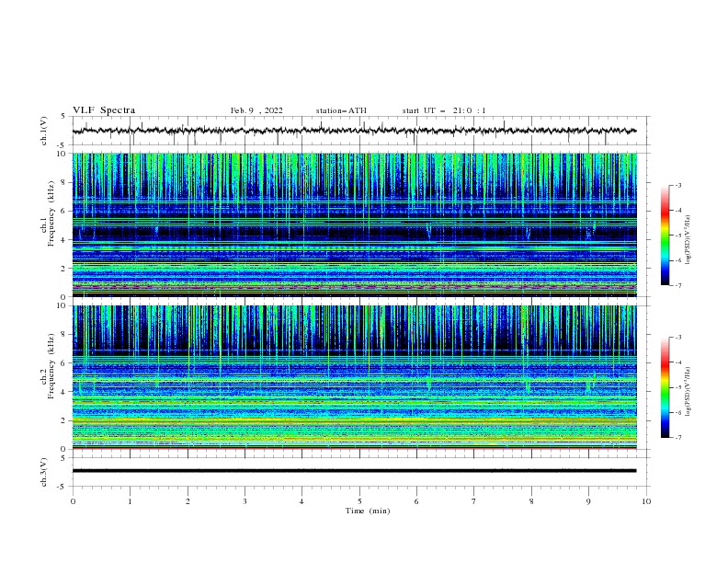
Task: Click the time axis tick label "10"
Action: tap(646, 501)
